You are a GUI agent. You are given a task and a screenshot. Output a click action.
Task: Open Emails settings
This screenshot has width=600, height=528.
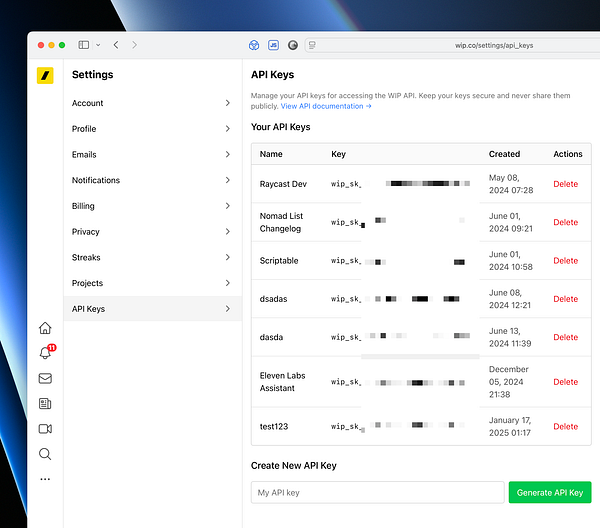(x=153, y=155)
